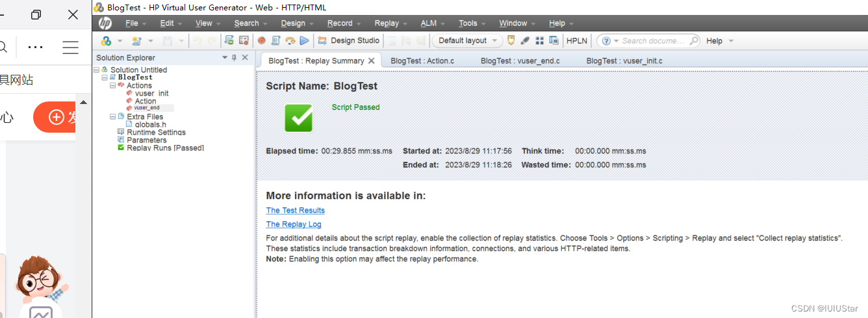Close the Solution Explorer panel

[245, 58]
